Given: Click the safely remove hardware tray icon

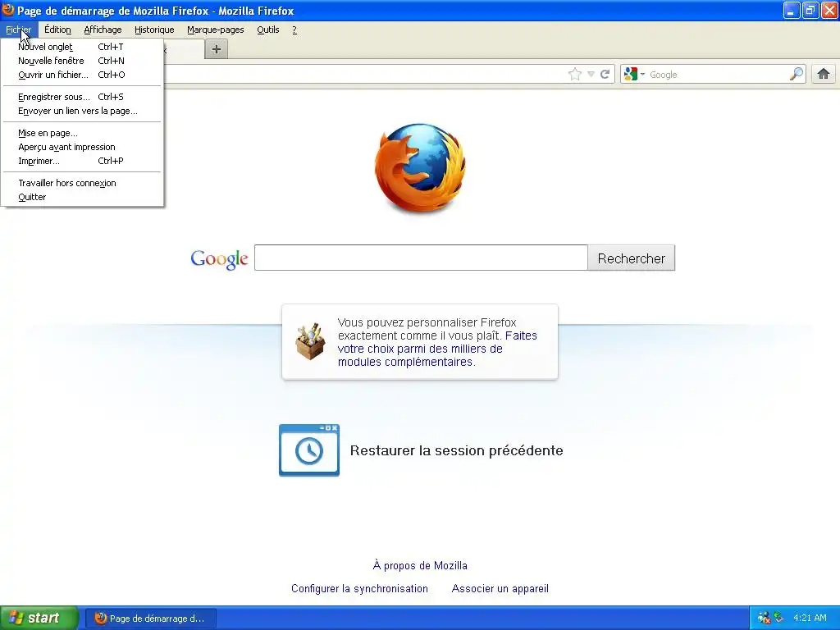Looking at the screenshot, I should (x=778, y=618).
